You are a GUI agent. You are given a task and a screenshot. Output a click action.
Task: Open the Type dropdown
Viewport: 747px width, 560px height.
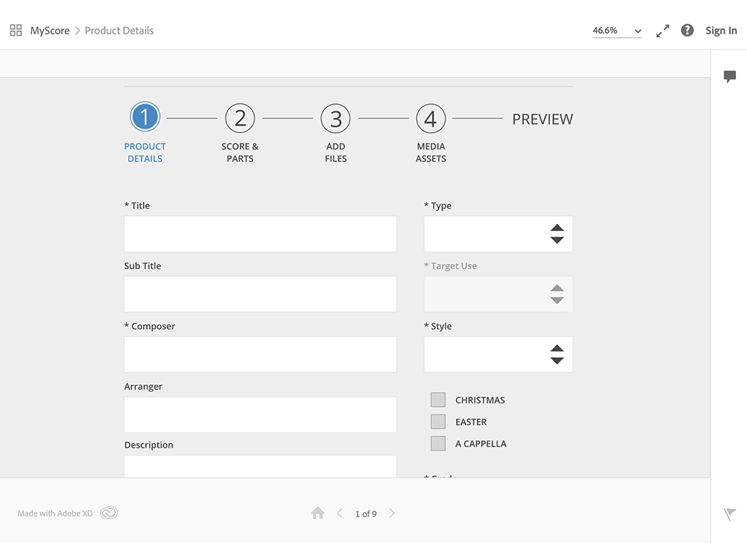pos(498,234)
